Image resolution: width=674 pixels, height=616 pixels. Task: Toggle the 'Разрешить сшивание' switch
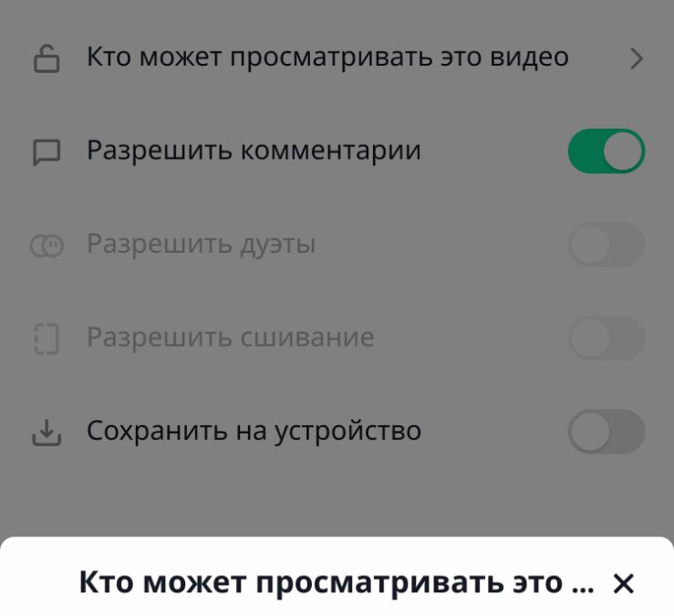[606, 339]
